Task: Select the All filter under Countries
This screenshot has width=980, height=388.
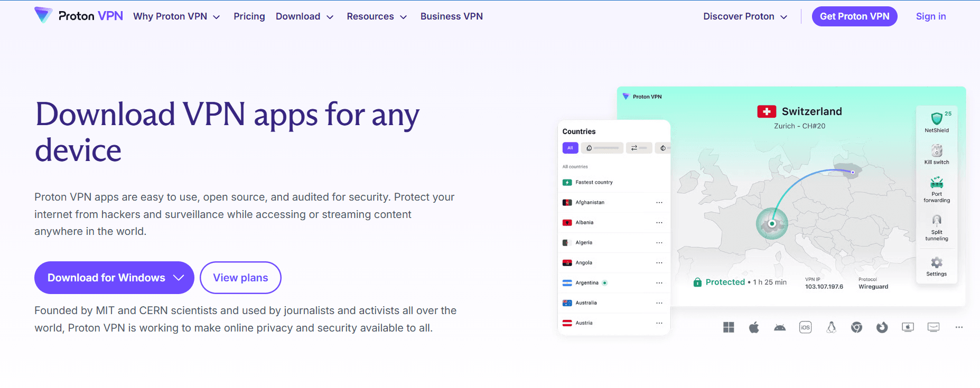Action: click(570, 148)
